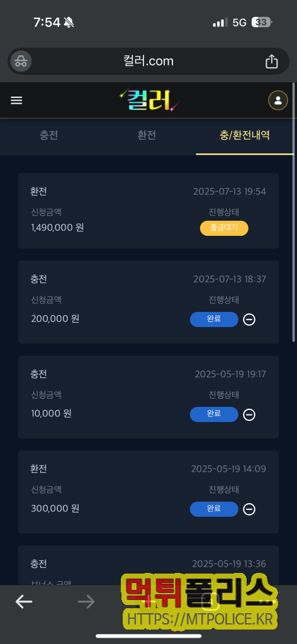Click the 컬러 site logo

pos(149,101)
